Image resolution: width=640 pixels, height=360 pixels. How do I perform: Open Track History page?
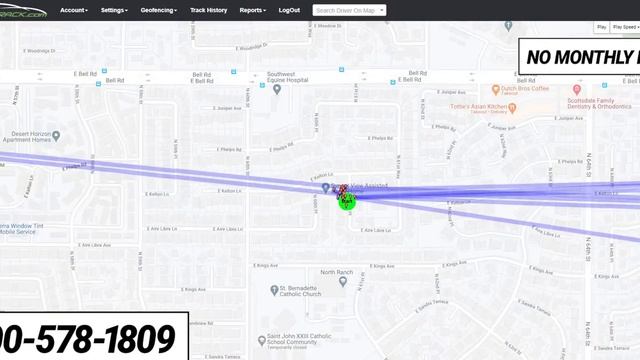click(208, 10)
